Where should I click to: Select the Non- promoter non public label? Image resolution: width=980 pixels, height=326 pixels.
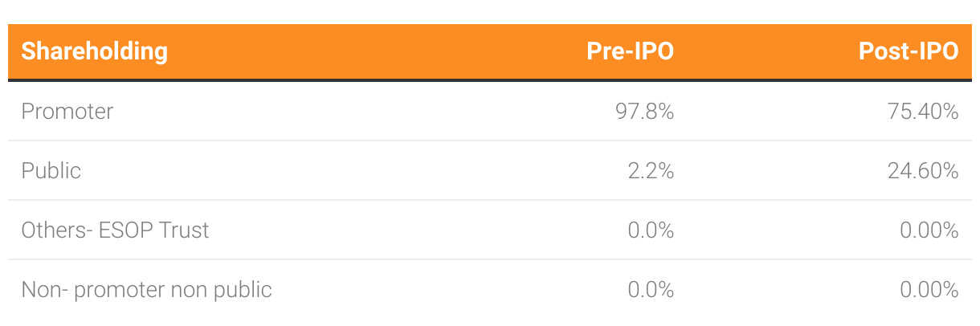coord(146,289)
